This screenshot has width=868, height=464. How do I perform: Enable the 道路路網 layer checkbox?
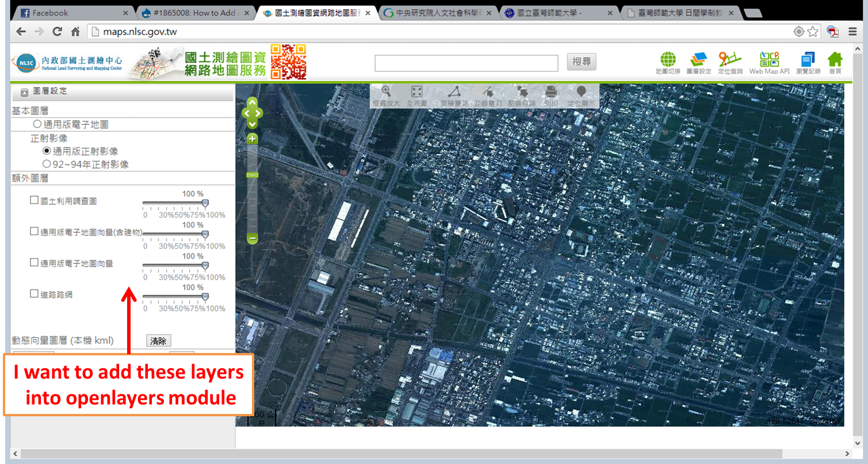[34, 293]
